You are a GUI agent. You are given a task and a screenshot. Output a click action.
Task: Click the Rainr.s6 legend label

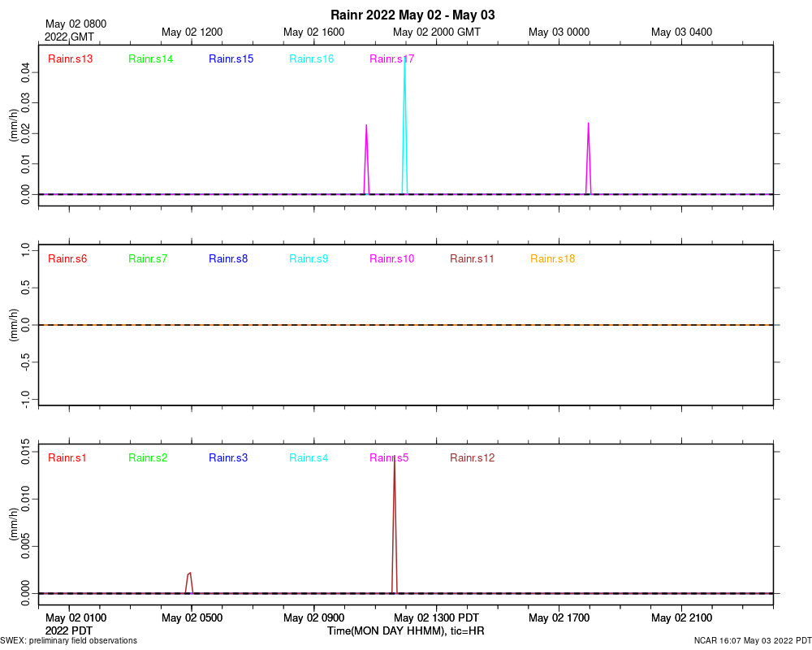coord(67,258)
